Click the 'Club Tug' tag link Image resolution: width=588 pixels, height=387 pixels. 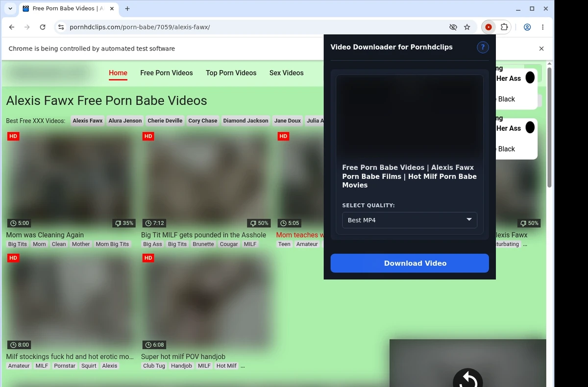154,365
